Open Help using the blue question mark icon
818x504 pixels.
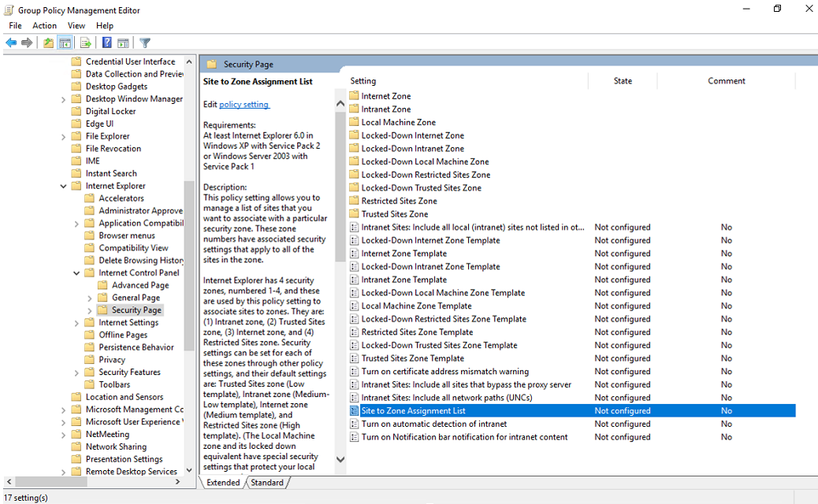click(106, 43)
